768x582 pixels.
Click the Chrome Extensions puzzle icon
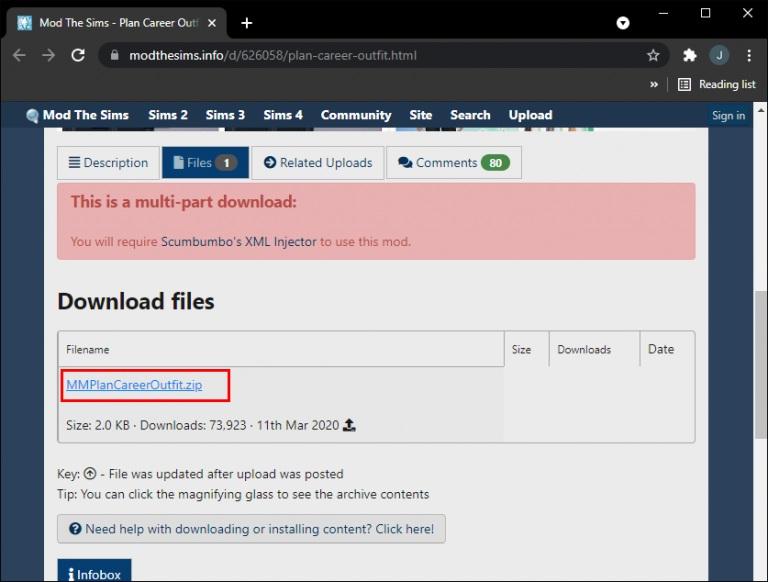(x=689, y=56)
